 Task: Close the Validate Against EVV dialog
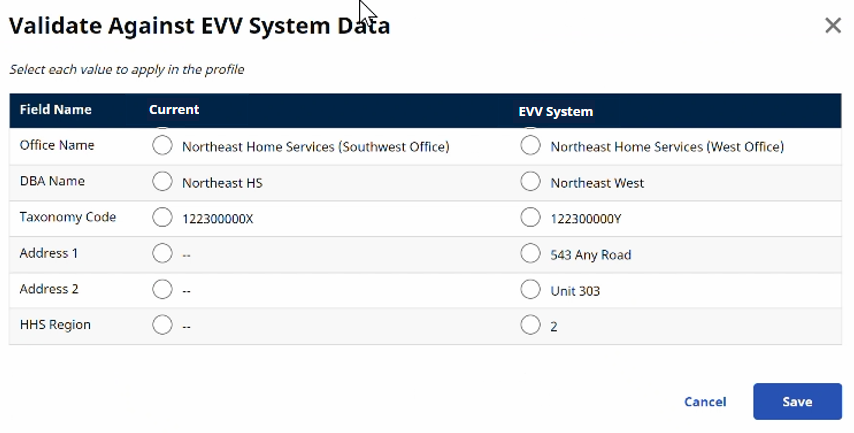[x=832, y=26]
